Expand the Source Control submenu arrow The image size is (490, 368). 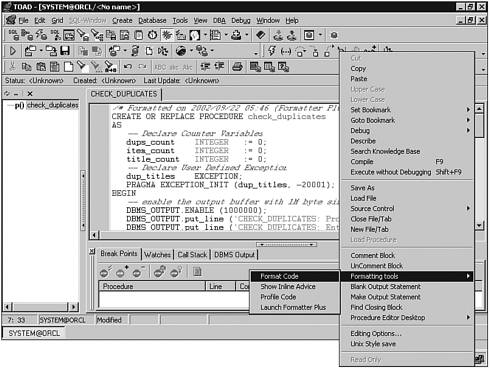point(468,208)
